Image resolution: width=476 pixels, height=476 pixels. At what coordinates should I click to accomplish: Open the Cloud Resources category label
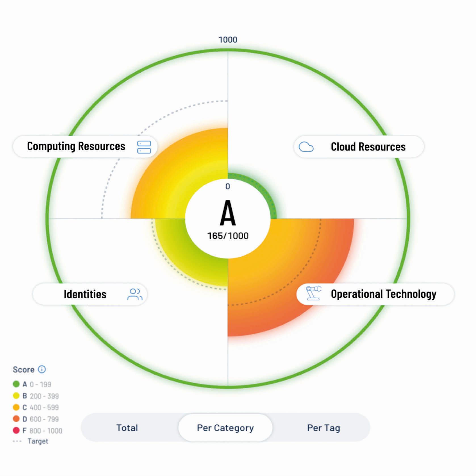pos(368,147)
